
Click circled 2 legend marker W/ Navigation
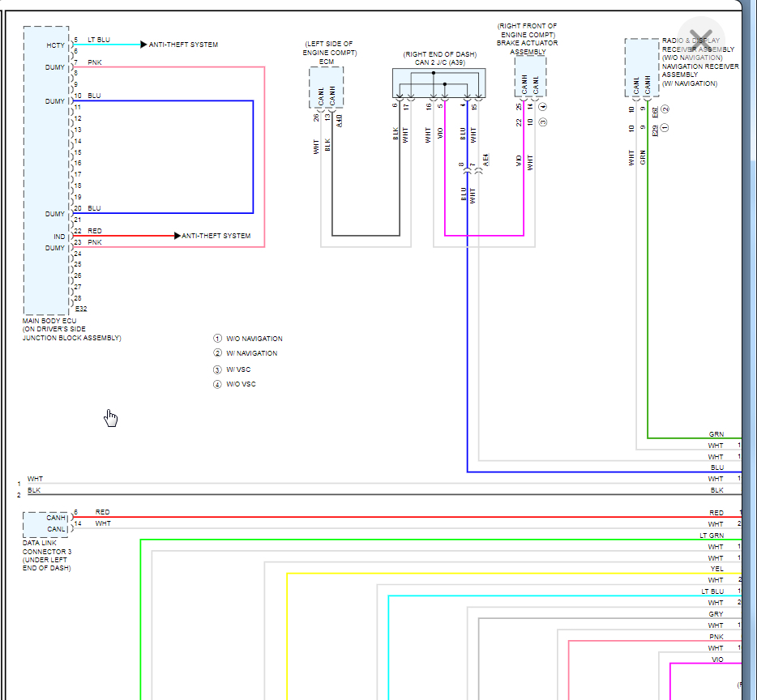[217, 353]
